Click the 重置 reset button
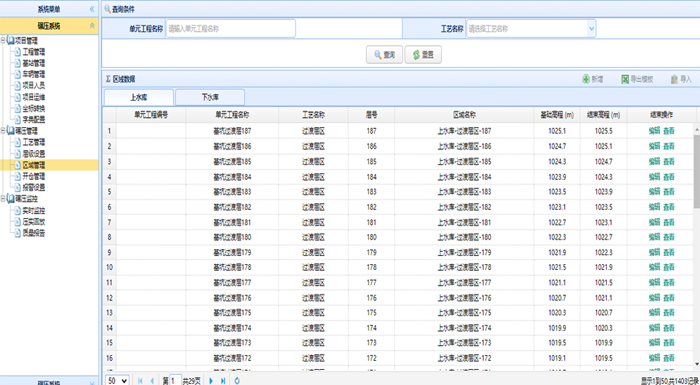Screen dimensions: 700x385 423,54
